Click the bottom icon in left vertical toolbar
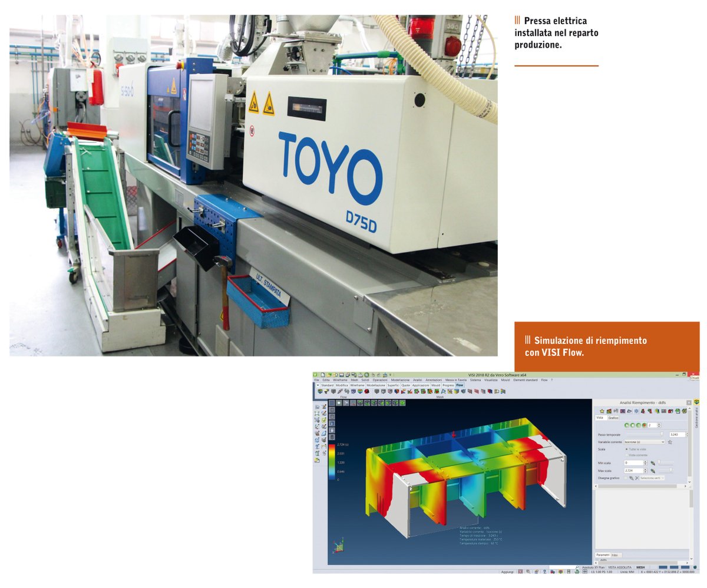Image resolution: width=707 pixels, height=588 pixels. point(316,460)
